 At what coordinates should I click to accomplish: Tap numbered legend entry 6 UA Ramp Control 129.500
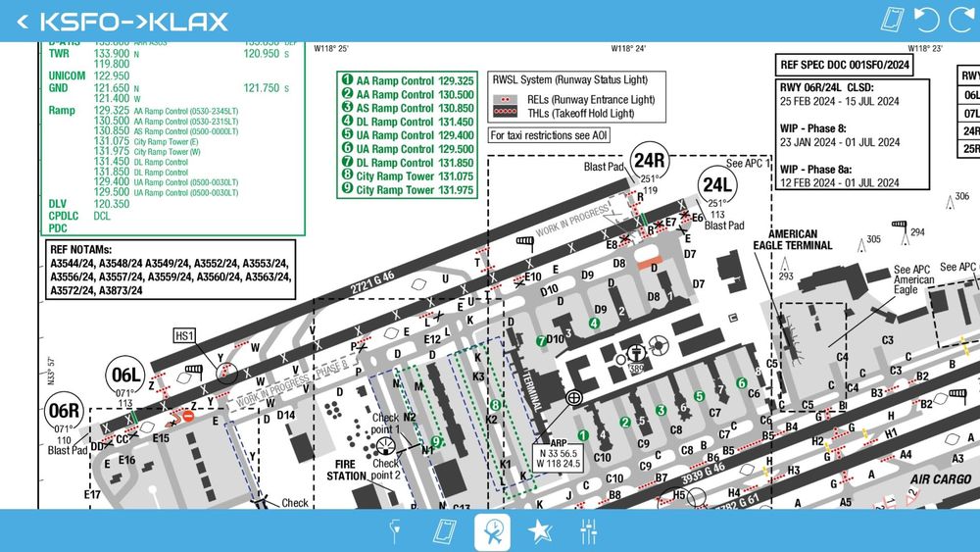(407, 149)
